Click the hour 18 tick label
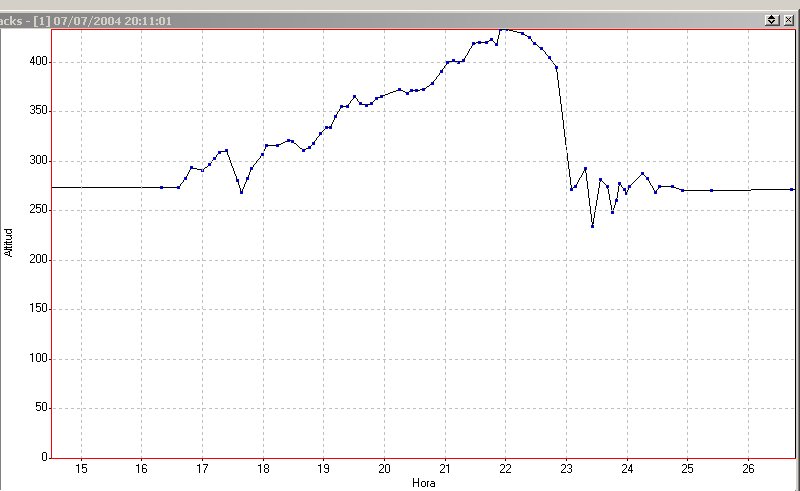 (263, 468)
